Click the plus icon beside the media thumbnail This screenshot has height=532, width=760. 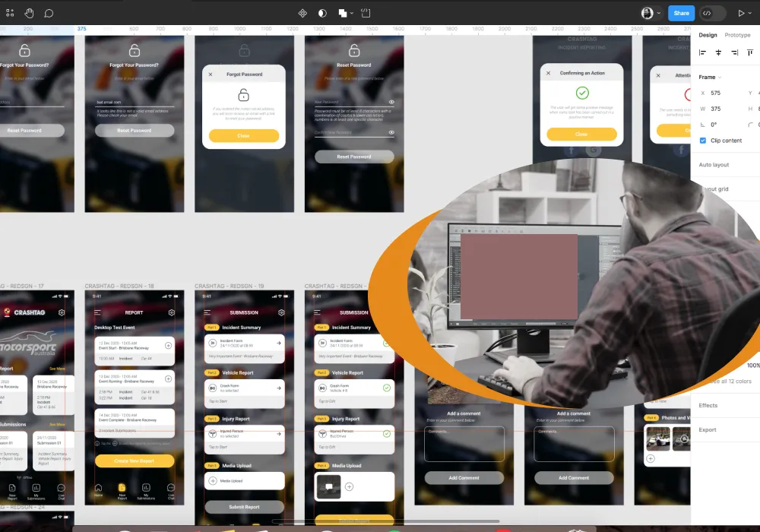click(x=349, y=486)
